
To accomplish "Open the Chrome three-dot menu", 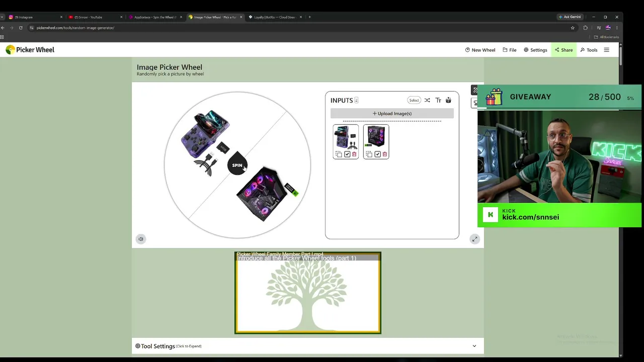I will click(x=617, y=28).
